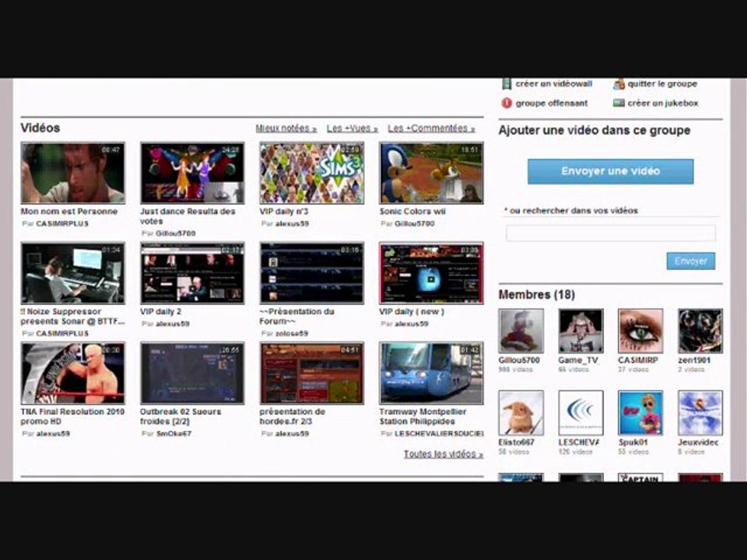This screenshot has height=560, width=747.
Task: Open author Gillou5700 under Sonic Colors wii
Action: (x=415, y=224)
